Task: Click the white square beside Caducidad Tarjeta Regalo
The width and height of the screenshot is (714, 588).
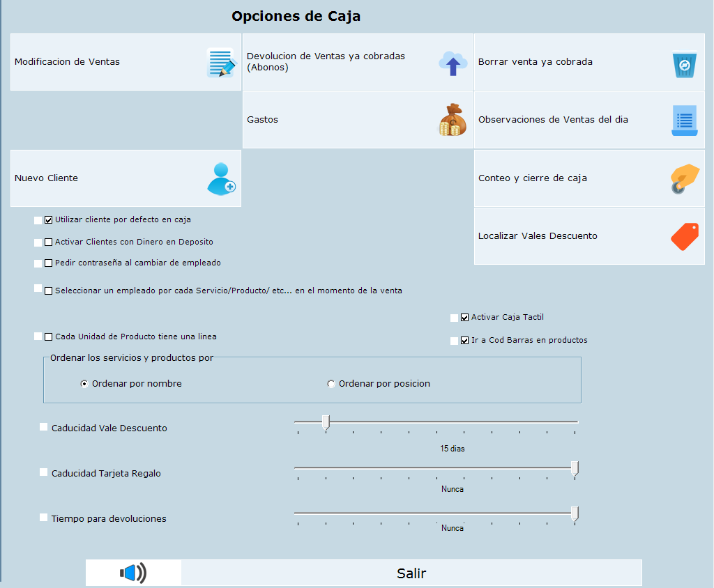Action: point(44,472)
